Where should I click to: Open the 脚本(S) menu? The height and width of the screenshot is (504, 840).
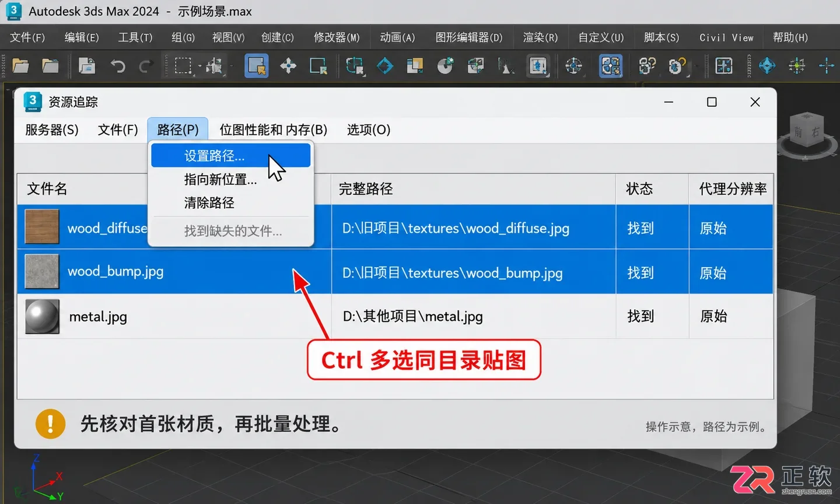click(x=661, y=37)
